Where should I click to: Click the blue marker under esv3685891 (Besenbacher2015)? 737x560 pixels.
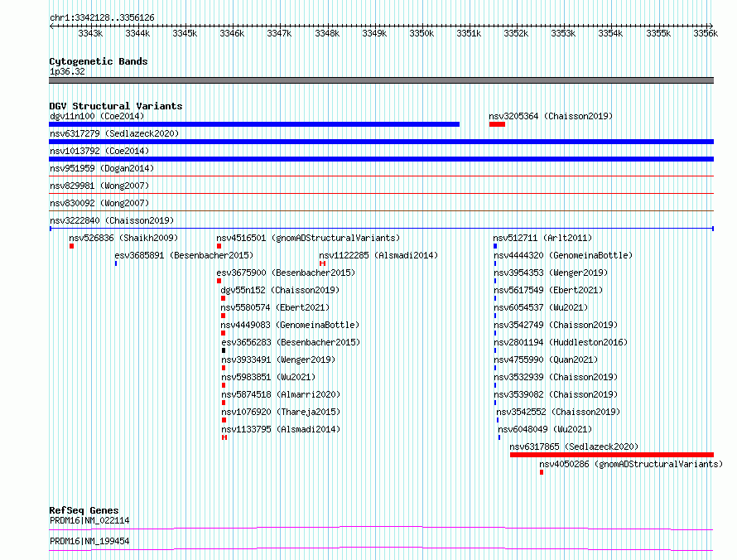click(116, 263)
